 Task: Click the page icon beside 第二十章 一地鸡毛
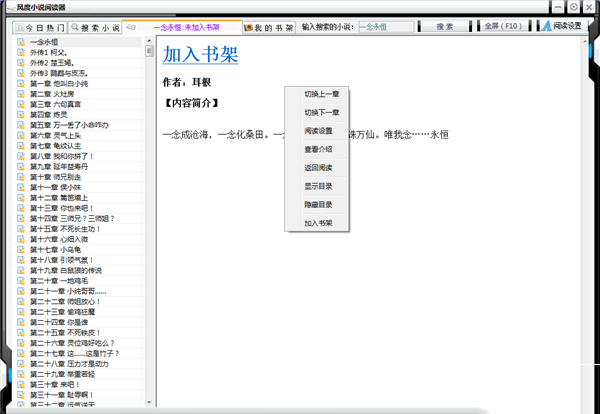[21, 280]
